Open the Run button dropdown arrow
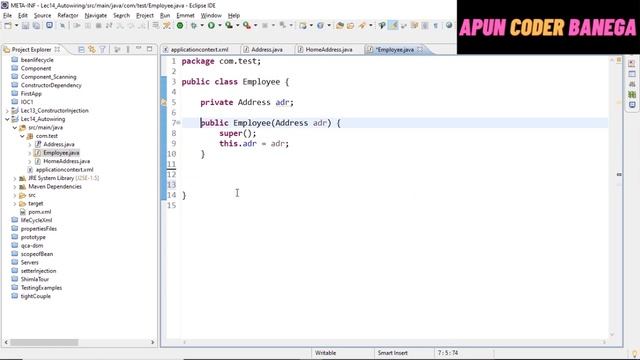640x360 pixels. tap(220, 25)
